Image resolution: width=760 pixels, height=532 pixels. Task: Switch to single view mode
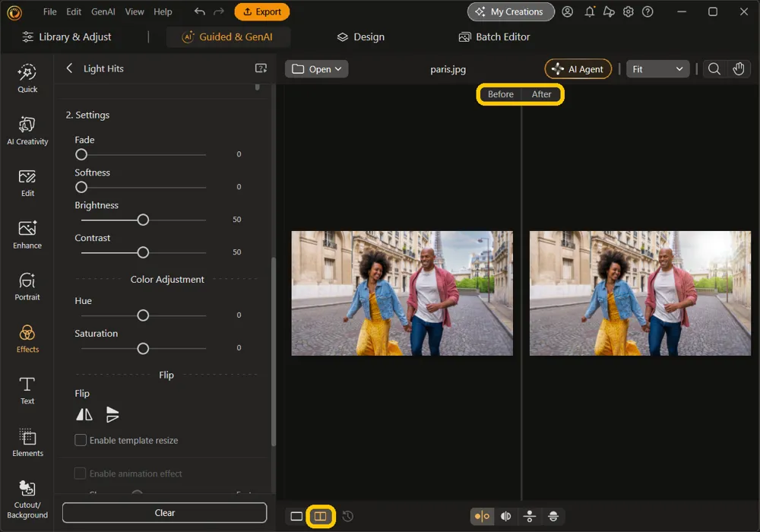[296, 516]
